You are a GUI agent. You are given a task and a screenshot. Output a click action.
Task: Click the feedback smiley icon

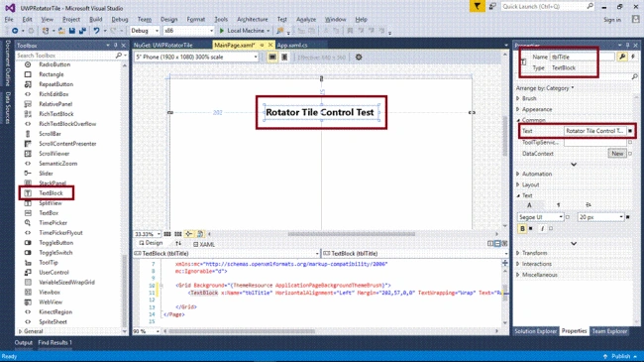tap(492, 6)
